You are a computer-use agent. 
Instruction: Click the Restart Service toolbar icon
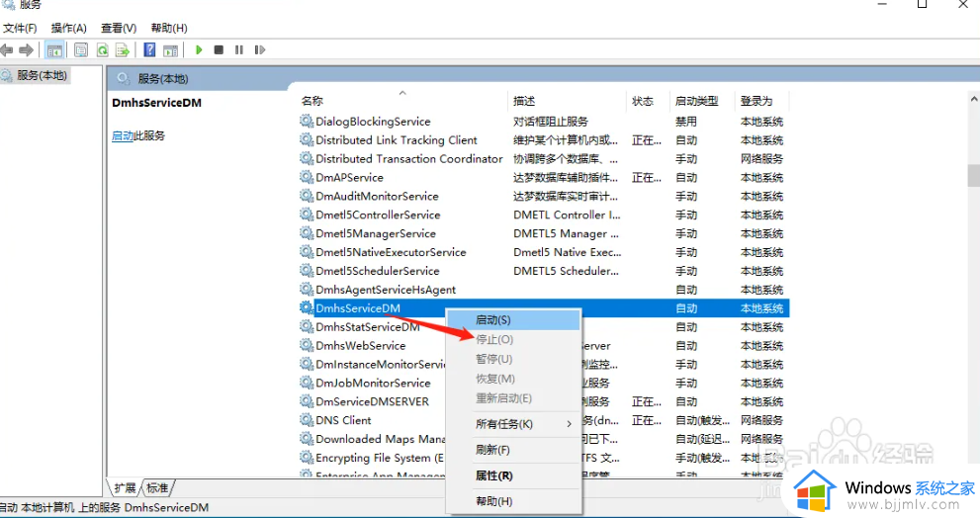point(259,50)
